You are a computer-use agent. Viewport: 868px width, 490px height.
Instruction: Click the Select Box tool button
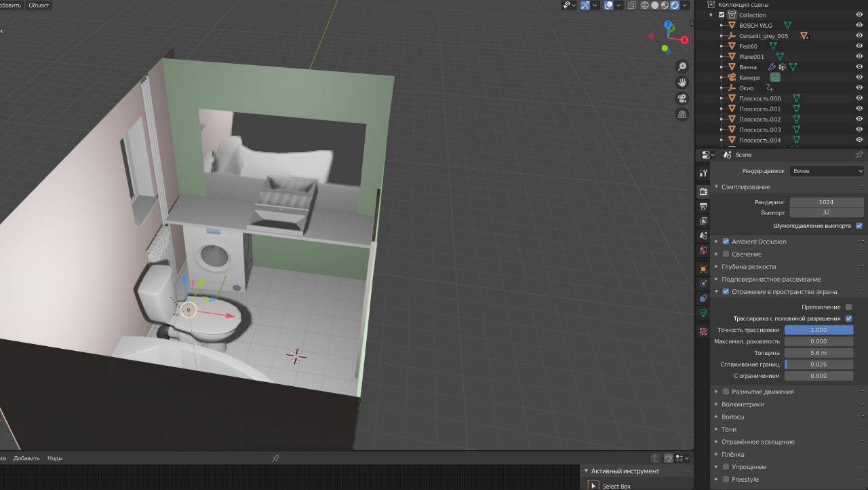pos(594,485)
